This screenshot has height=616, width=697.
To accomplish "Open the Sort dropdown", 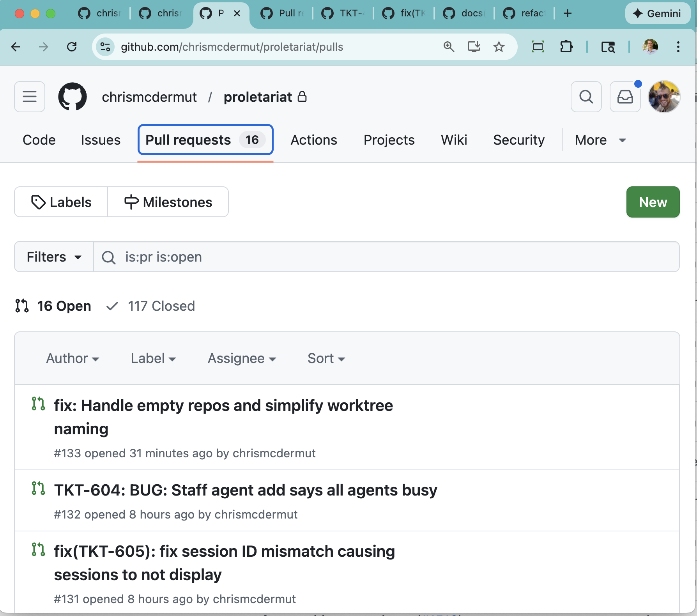I will click(326, 358).
